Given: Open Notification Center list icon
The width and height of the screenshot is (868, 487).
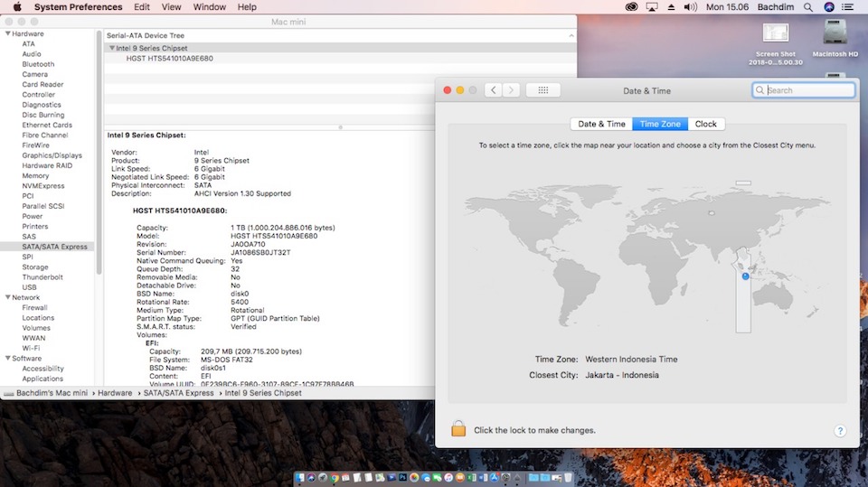Looking at the screenshot, I should (x=847, y=6).
